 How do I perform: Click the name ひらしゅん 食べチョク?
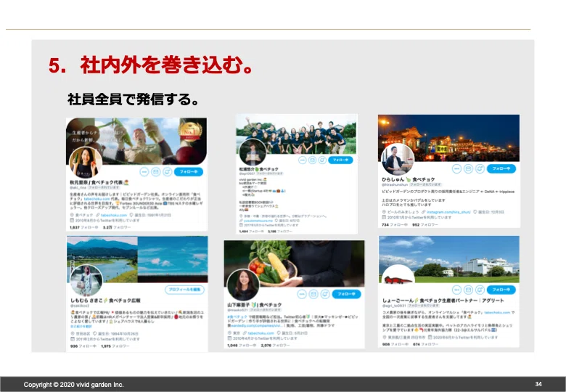[x=409, y=179]
